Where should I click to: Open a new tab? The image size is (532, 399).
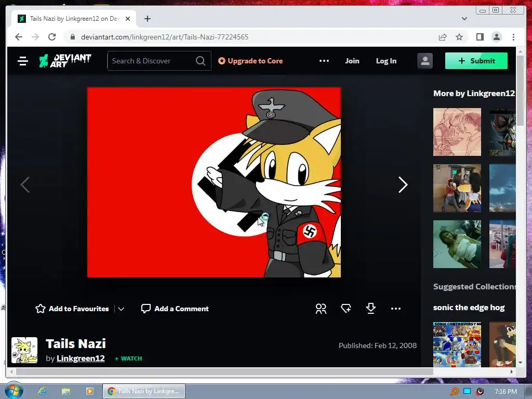tap(147, 19)
